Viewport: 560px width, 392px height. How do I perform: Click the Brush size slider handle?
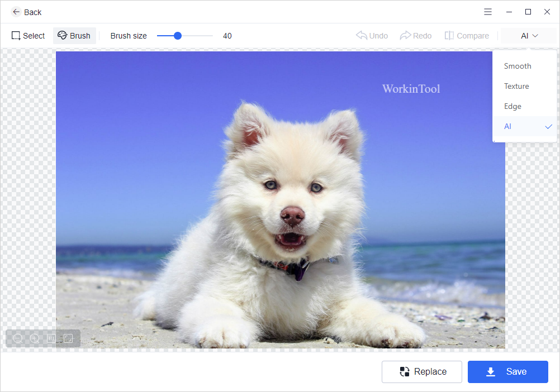click(x=178, y=36)
